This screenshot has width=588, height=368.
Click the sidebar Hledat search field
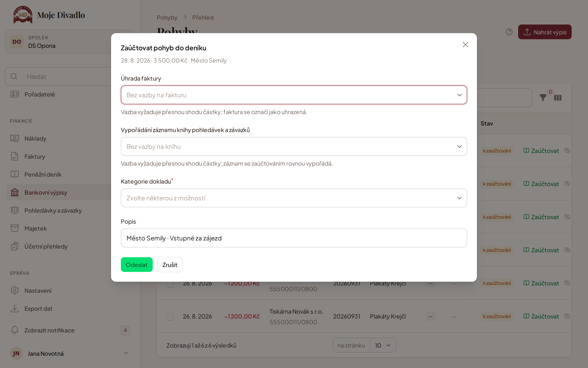coord(70,76)
